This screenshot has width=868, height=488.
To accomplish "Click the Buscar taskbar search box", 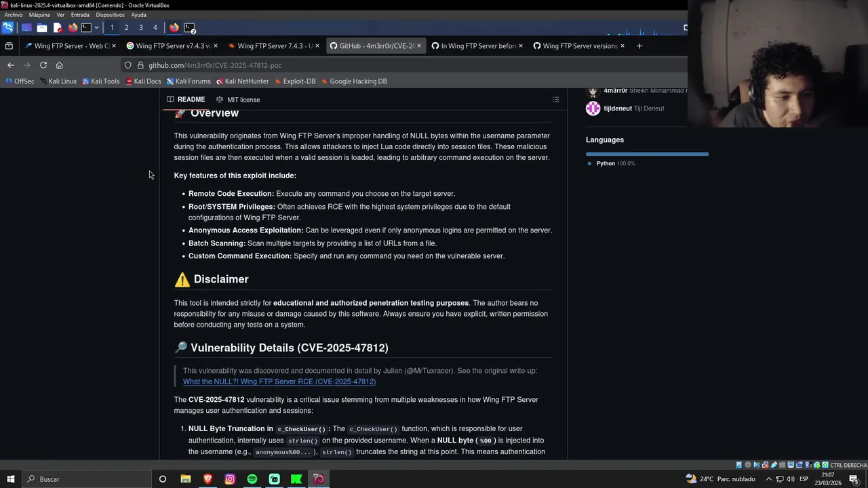I will [x=87, y=479].
